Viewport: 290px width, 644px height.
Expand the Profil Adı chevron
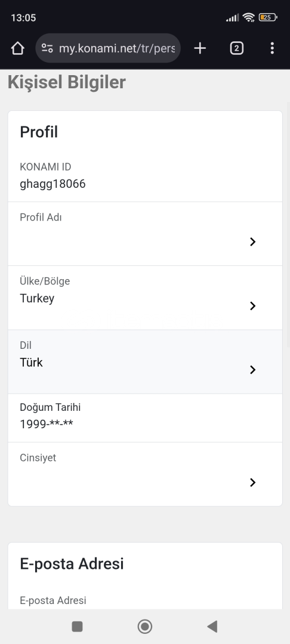252,241
